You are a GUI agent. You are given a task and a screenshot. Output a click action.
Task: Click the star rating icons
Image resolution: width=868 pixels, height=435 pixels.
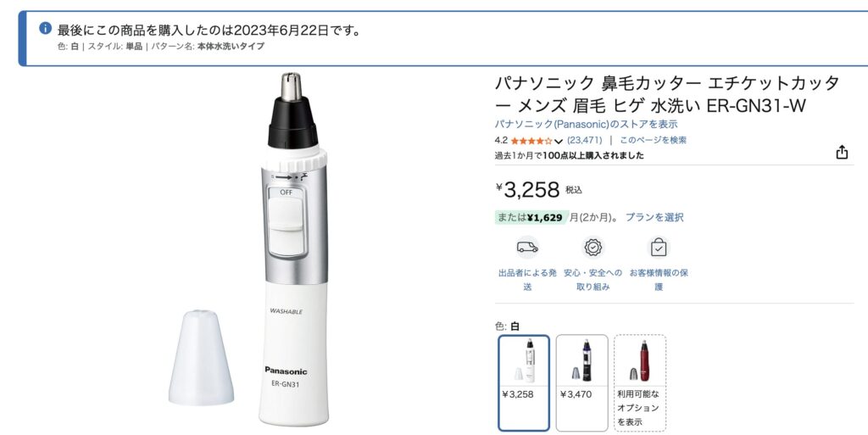(x=531, y=141)
